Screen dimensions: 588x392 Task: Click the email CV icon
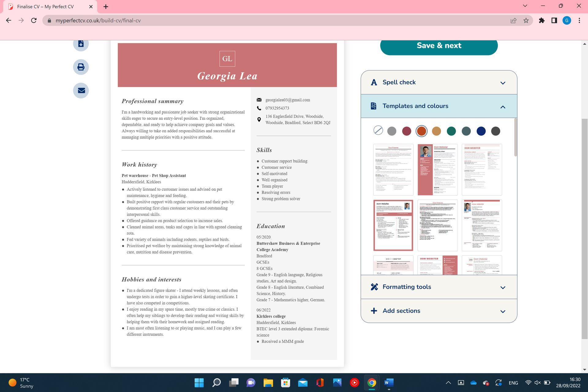[81, 91]
